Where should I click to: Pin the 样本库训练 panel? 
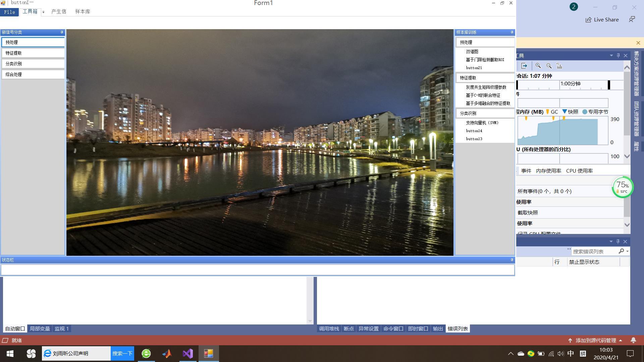point(512,32)
